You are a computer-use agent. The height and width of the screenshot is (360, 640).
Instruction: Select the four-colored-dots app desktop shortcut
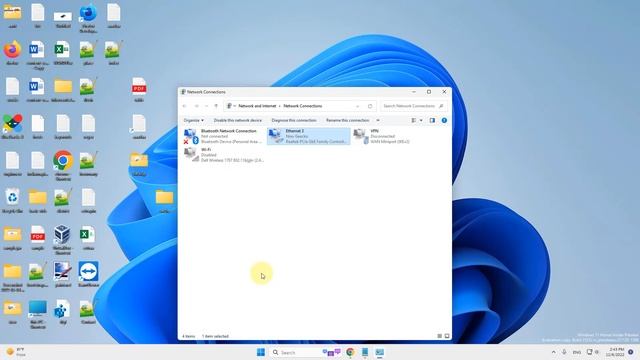pyautogui.click(x=13, y=127)
